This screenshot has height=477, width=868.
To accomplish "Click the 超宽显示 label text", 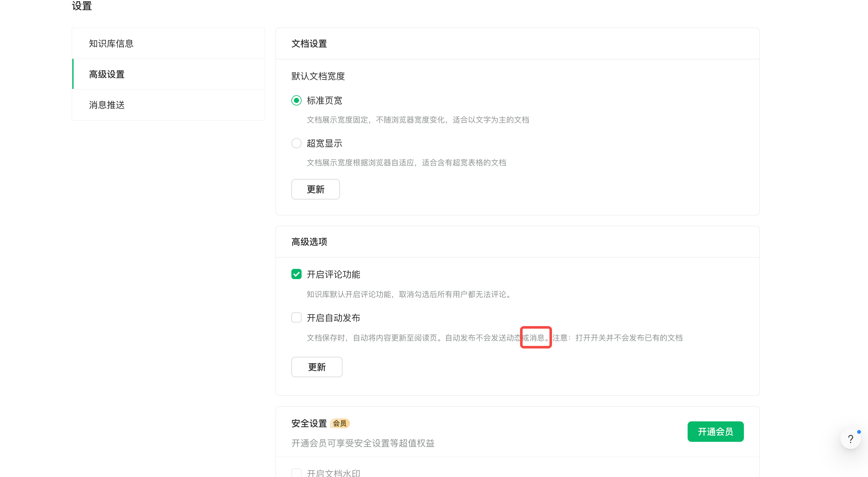I will (324, 143).
